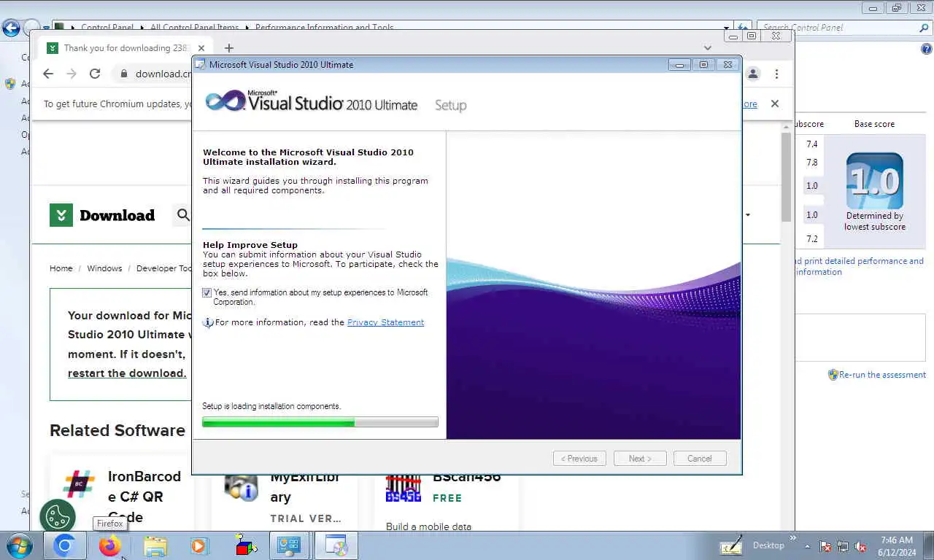Click the muted volume tray icon
This screenshot has height=560, width=934.
coord(860,546)
